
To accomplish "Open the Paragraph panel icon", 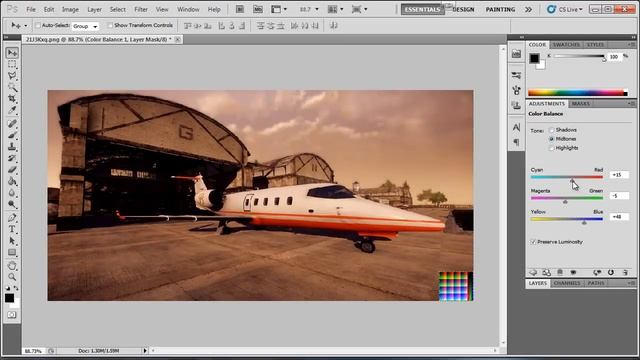I will pyautogui.click(x=516, y=142).
